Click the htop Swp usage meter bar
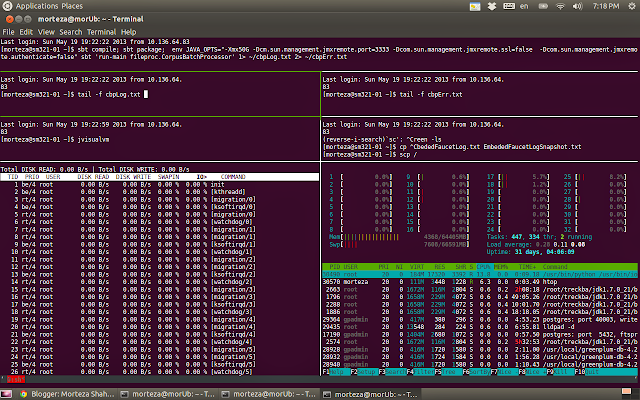This screenshot has height=400, width=640. [x=400, y=244]
